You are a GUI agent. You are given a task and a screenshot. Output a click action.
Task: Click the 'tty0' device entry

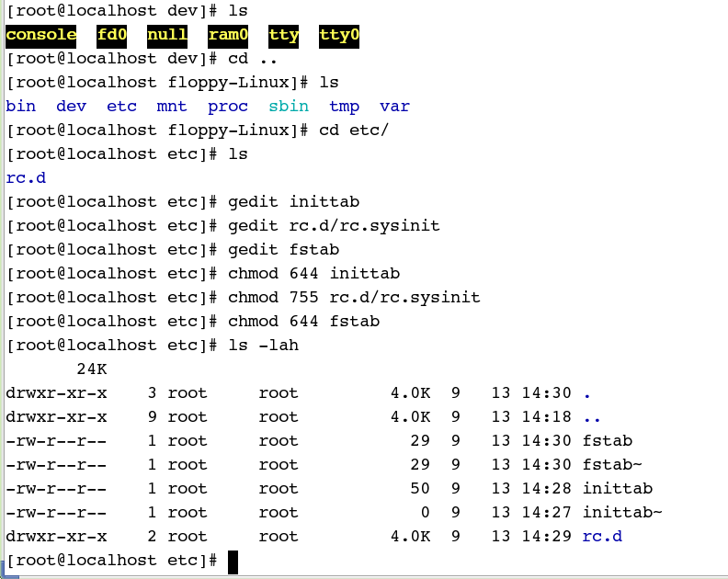pos(339,36)
